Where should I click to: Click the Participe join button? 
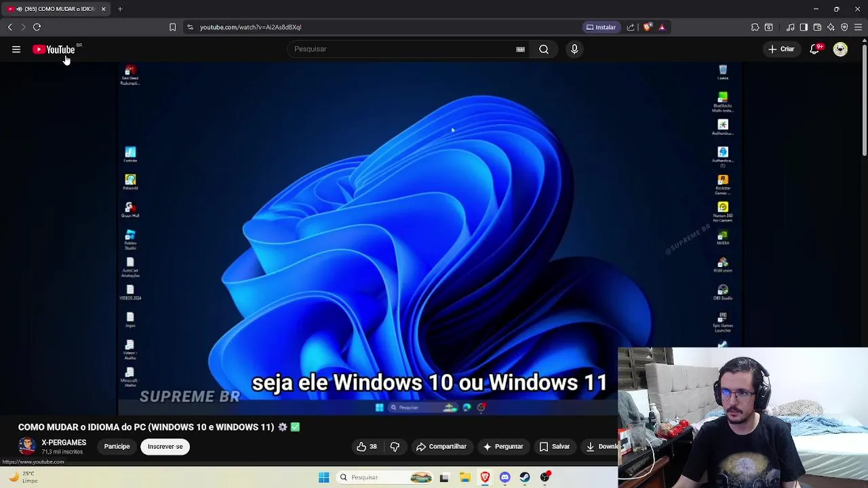pos(117,447)
